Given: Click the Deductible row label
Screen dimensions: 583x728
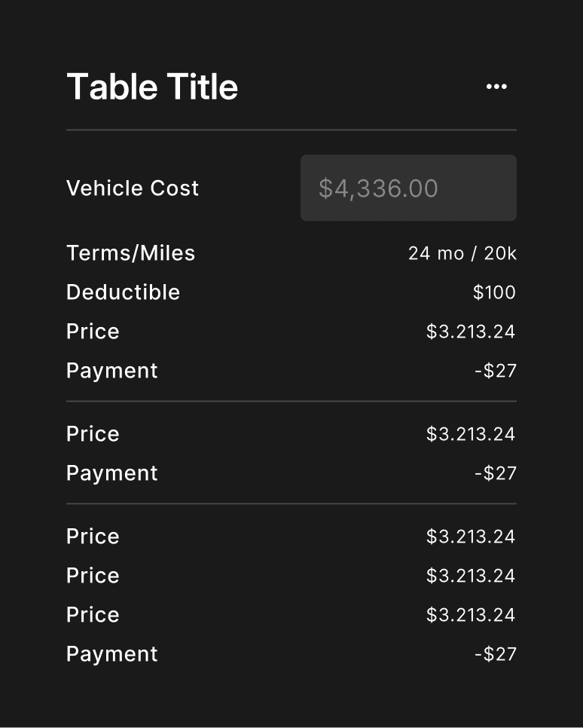Looking at the screenshot, I should (x=123, y=292).
